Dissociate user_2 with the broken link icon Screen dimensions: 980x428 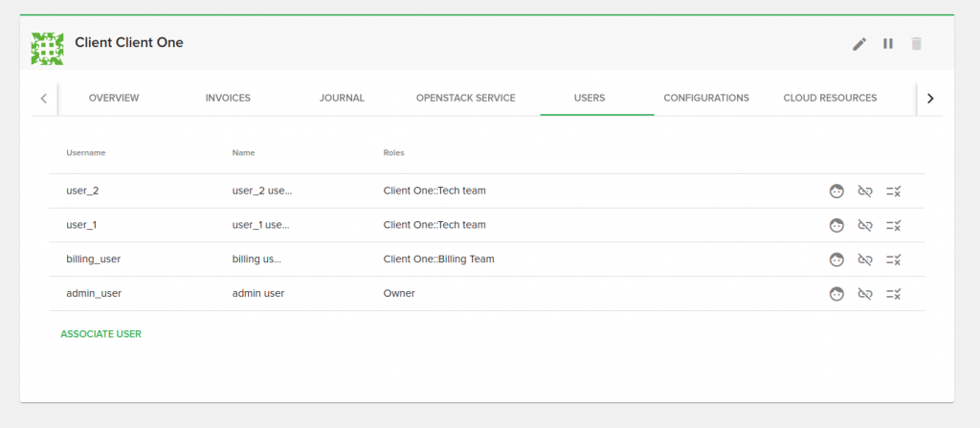(865, 191)
